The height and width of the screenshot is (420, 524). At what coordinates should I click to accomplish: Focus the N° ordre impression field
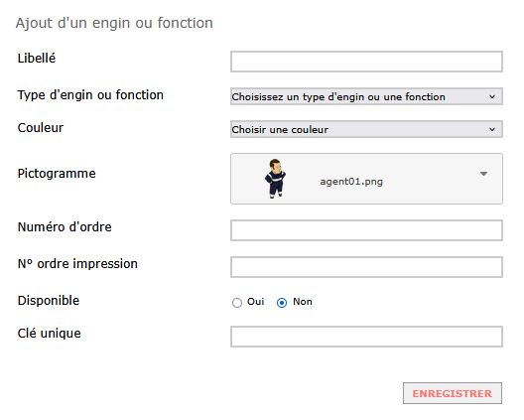[x=366, y=267]
